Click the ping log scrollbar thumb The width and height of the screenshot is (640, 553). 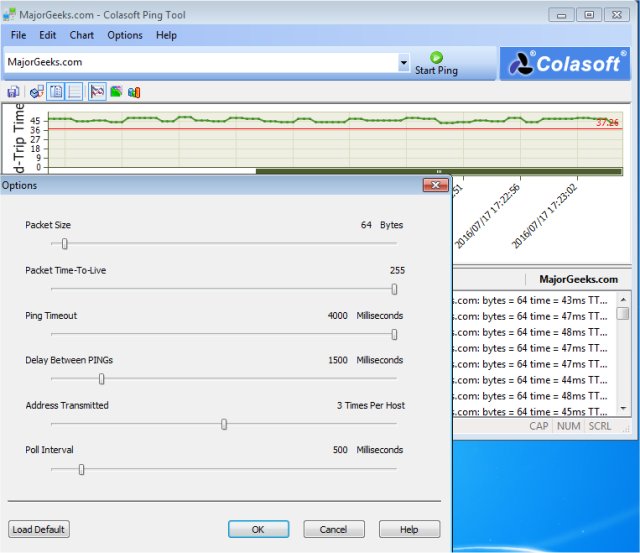[623, 313]
